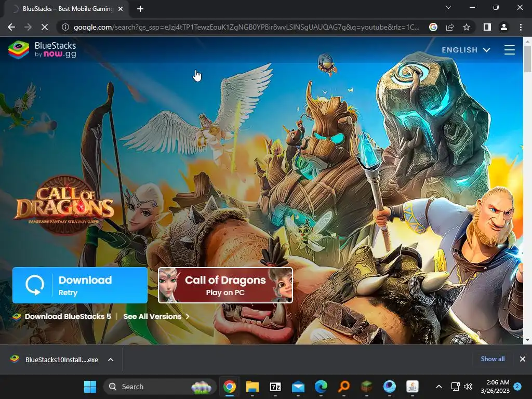The image size is (532, 399).
Task: Click the blue Download Retry button
Action: coord(80,285)
